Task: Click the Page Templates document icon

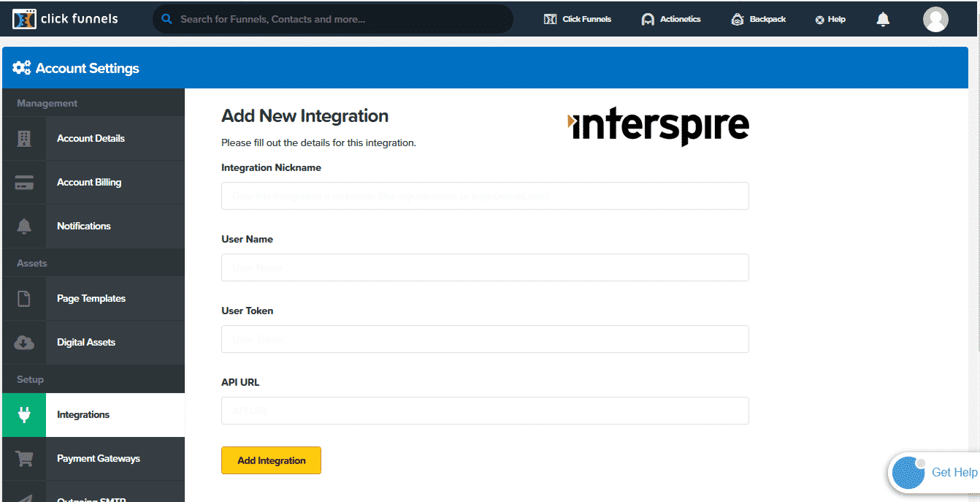Action: click(24, 298)
